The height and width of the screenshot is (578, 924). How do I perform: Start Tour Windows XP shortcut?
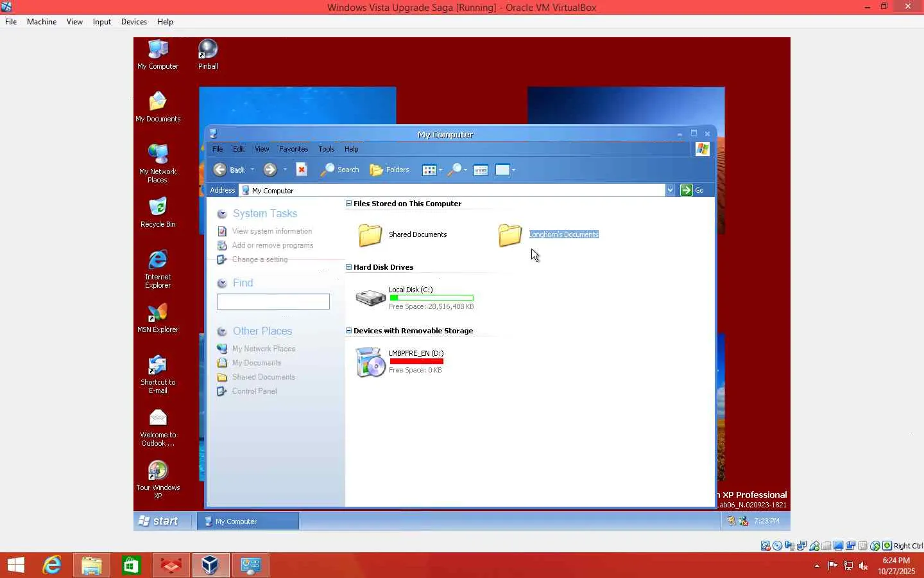[x=158, y=480]
